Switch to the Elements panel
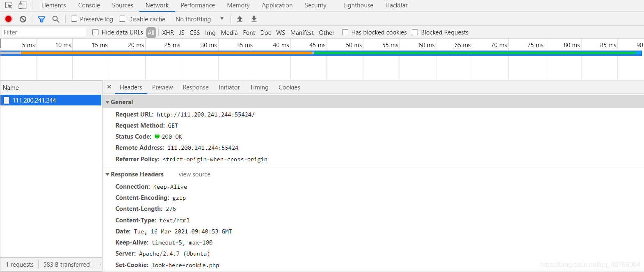The image size is (644, 272). 53,5
